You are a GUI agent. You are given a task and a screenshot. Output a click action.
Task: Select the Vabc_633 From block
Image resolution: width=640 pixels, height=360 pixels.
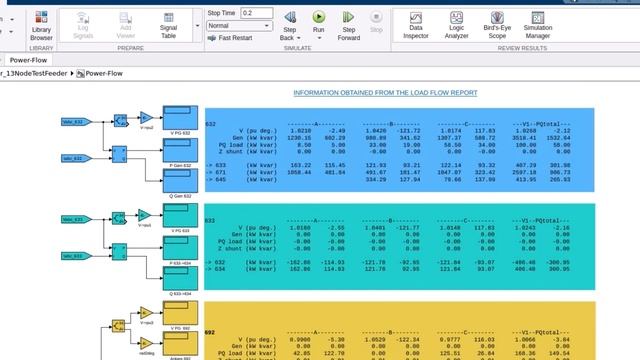(x=76, y=220)
